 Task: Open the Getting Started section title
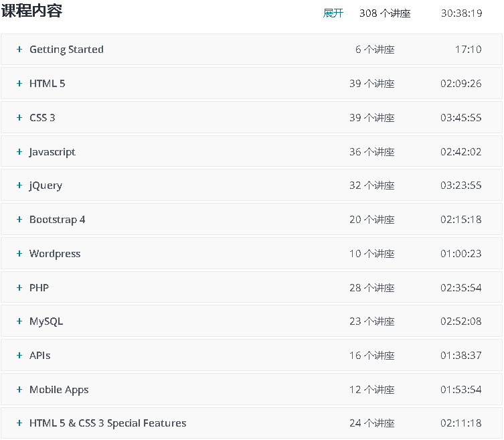[66, 50]
